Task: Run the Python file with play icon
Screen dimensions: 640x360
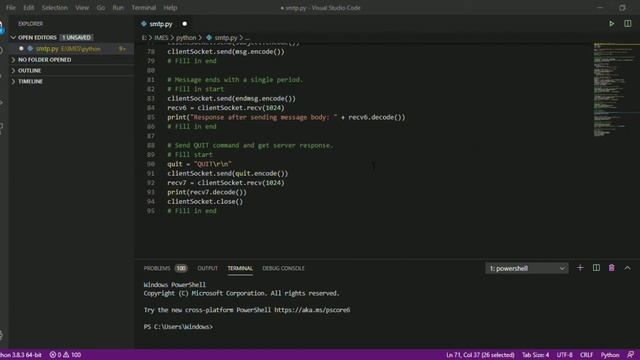Action: [x=611, y=24]
